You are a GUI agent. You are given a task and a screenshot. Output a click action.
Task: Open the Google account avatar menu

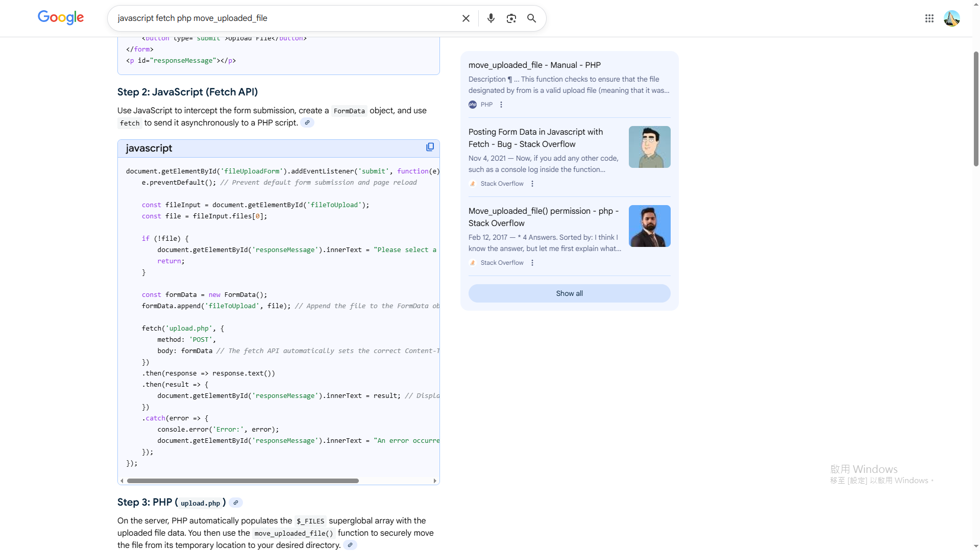[951, 18]
